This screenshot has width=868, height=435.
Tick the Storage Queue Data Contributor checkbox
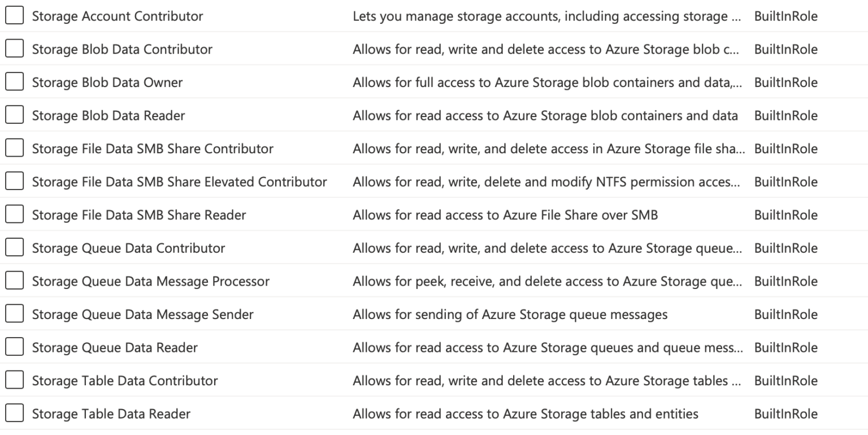coord(15,247)
